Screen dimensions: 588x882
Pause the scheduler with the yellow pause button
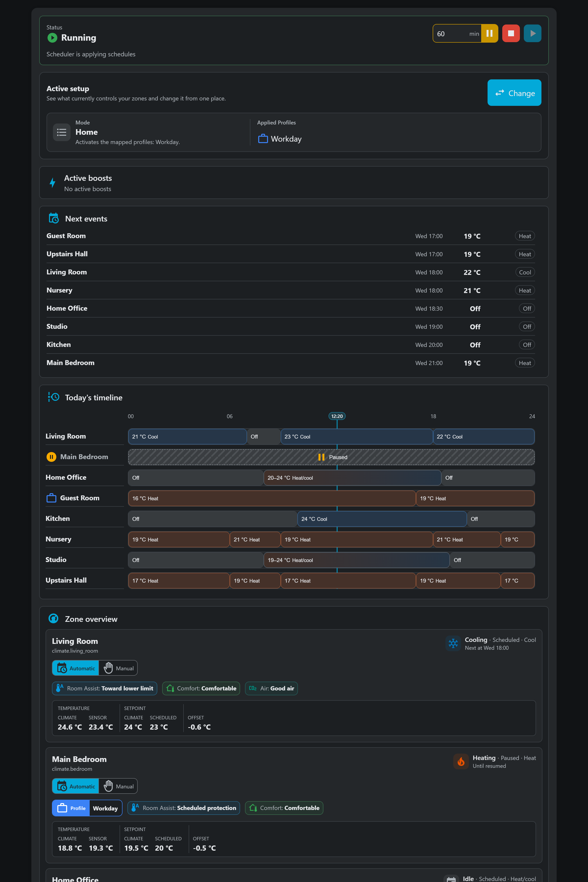point(489,33)
